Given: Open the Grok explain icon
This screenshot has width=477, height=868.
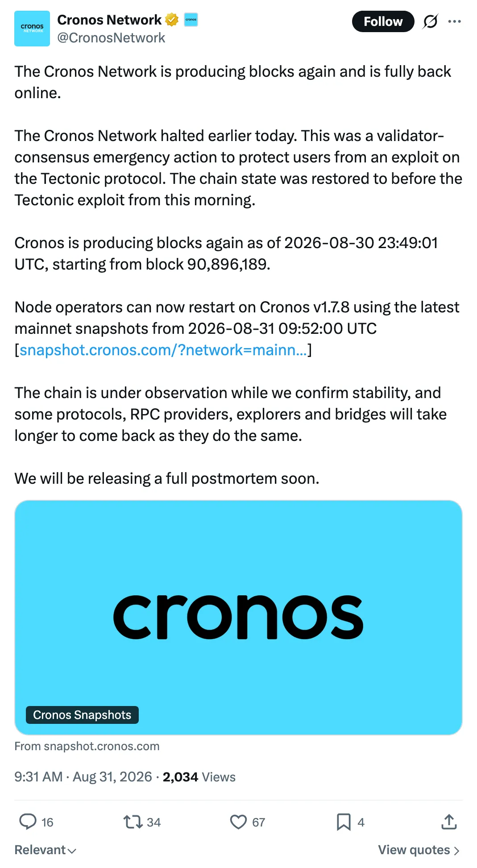Looking at the screenshot, I should click(x=430, y=21).
